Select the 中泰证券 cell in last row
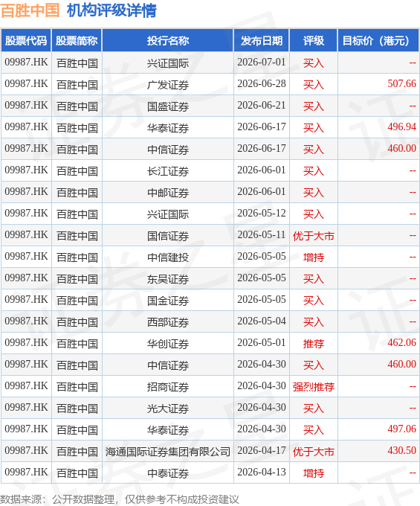This screenshot has height=506, width=420. (168, 473)
